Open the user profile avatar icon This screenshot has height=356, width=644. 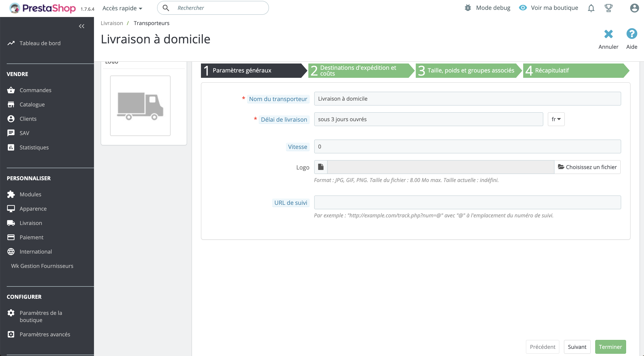[634, 8]
